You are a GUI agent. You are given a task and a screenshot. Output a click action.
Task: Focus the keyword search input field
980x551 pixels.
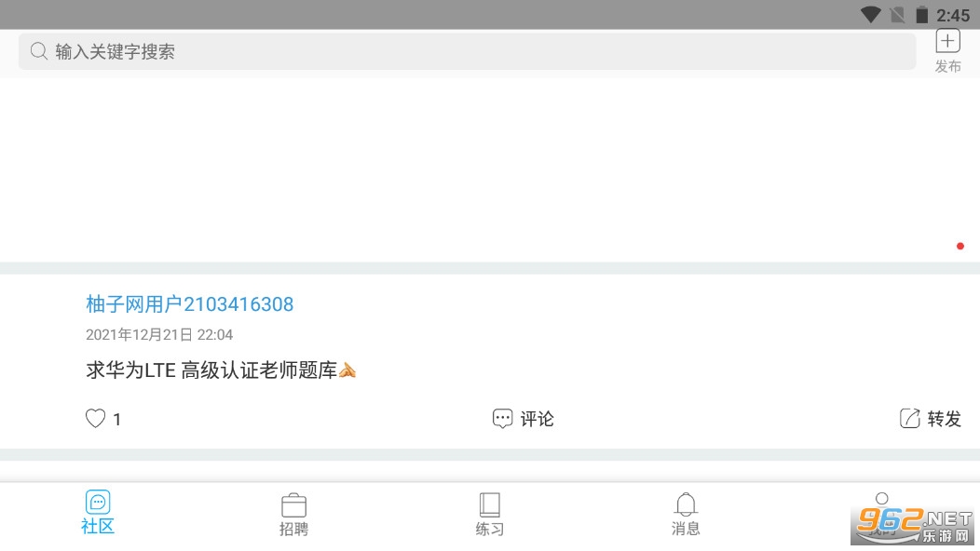pos(467,51)
